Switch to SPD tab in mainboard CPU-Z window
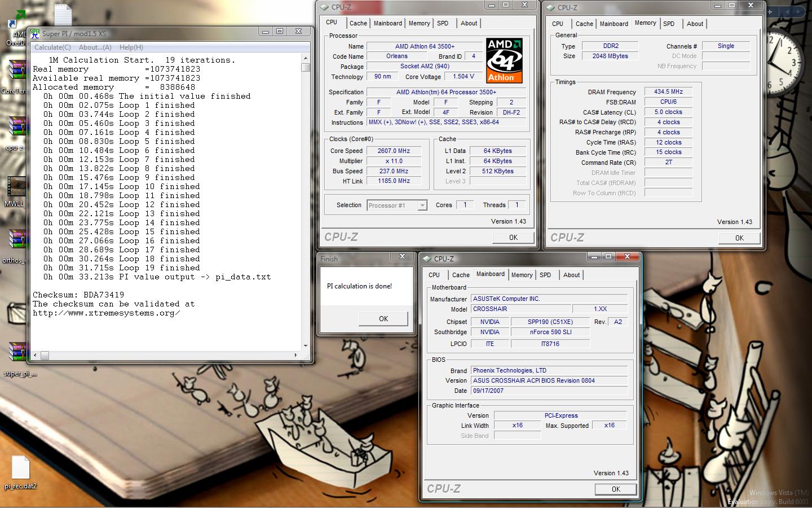 click(545, 275)
